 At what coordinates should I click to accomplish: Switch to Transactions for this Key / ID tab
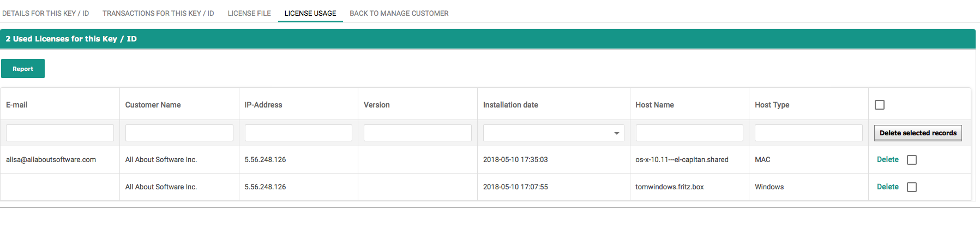pyautogui.click(x=158, y=13)
